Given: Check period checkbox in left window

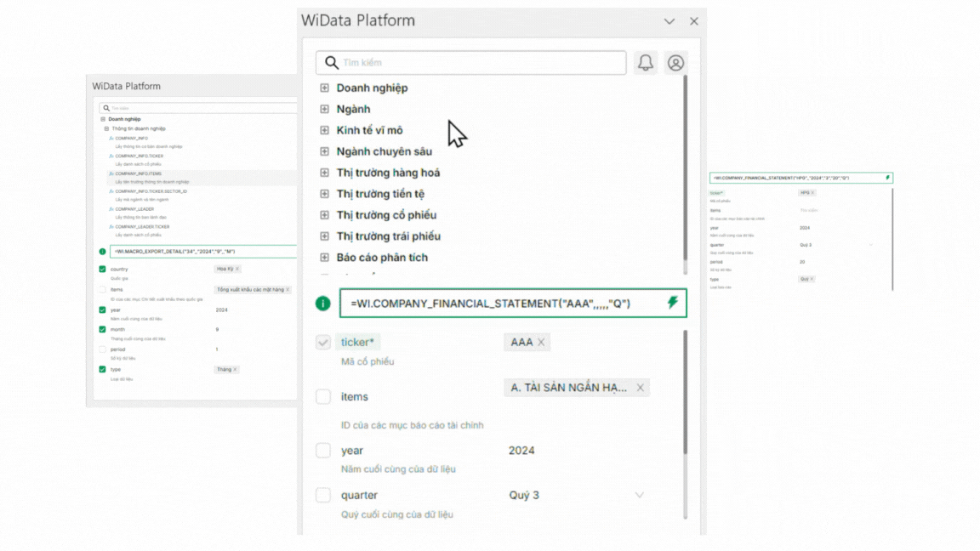Looking at the screenshot, I should tap(102, 349).
